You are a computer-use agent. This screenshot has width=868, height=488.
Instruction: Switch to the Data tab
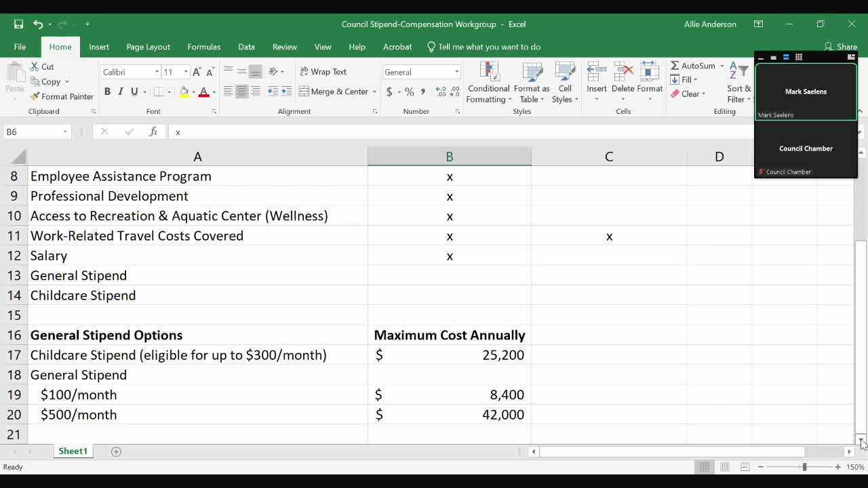246,47
